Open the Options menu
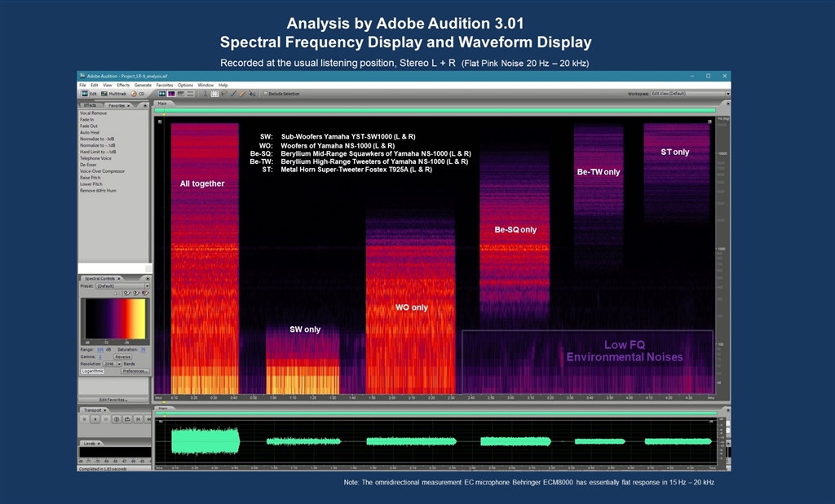 pyautogui.click(x=185, y=86)
